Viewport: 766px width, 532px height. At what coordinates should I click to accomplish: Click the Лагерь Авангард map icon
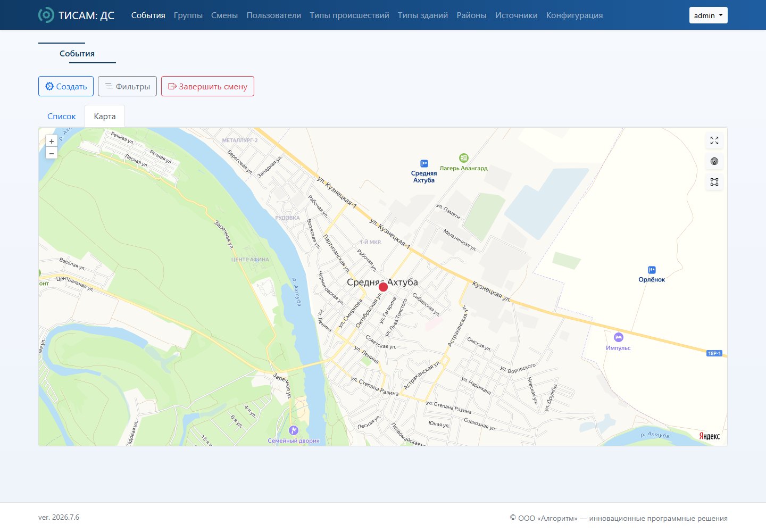point(464,158)
